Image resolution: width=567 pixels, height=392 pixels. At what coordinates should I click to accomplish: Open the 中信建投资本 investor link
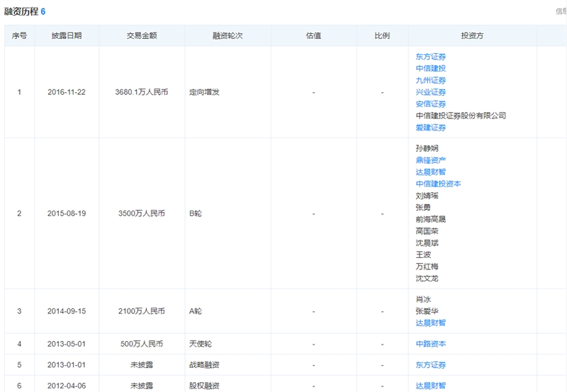pos(438,184)
